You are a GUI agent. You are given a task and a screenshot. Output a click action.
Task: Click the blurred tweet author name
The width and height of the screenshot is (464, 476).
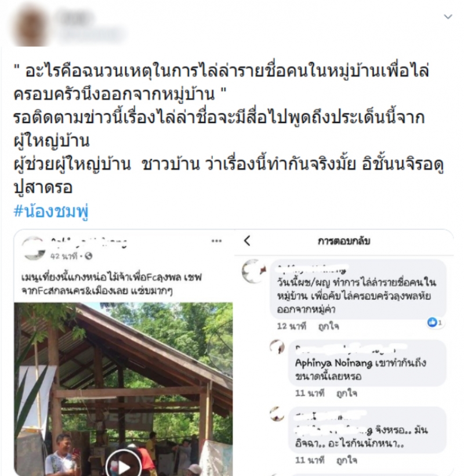75,19
